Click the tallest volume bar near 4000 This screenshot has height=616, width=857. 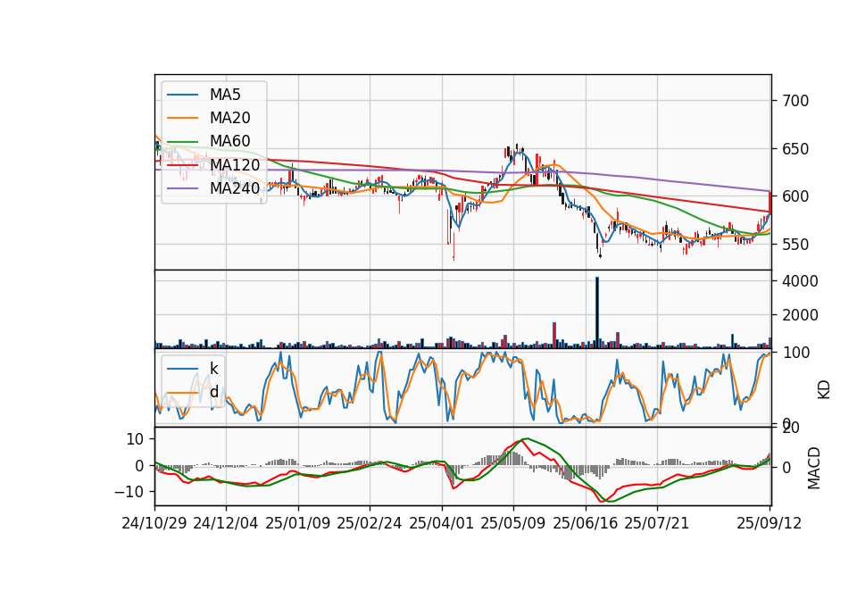coord(597,312)
